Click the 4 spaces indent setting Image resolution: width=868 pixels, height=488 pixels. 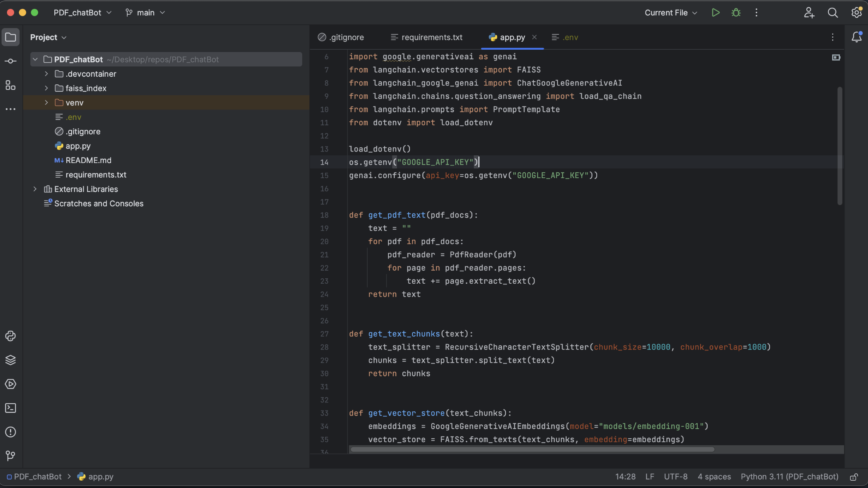tap(714, 477)
